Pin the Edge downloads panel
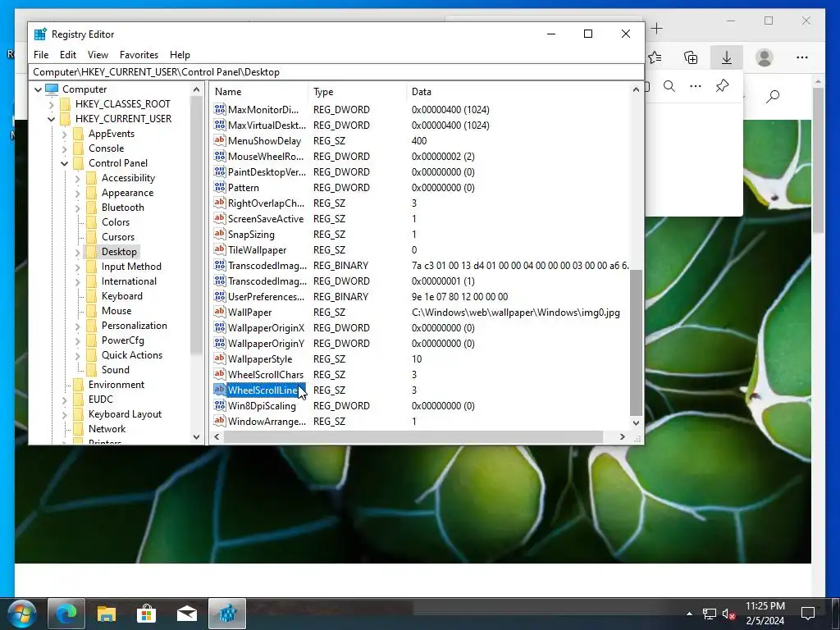 point(722,85)
